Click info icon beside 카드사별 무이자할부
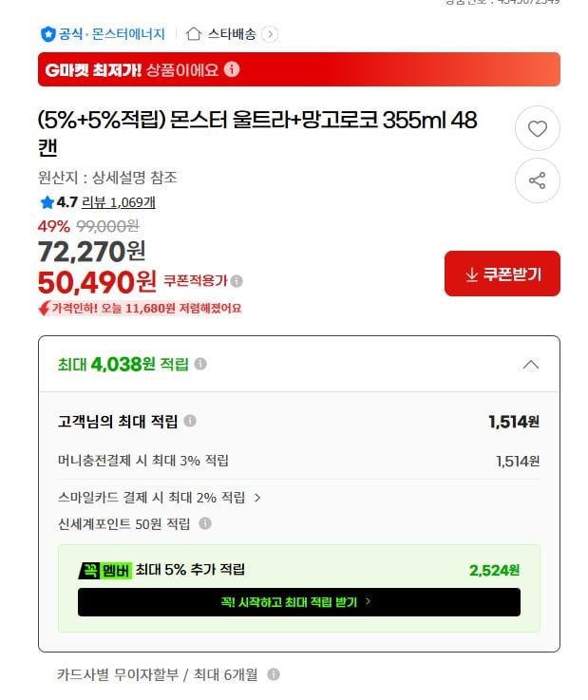 274,674
